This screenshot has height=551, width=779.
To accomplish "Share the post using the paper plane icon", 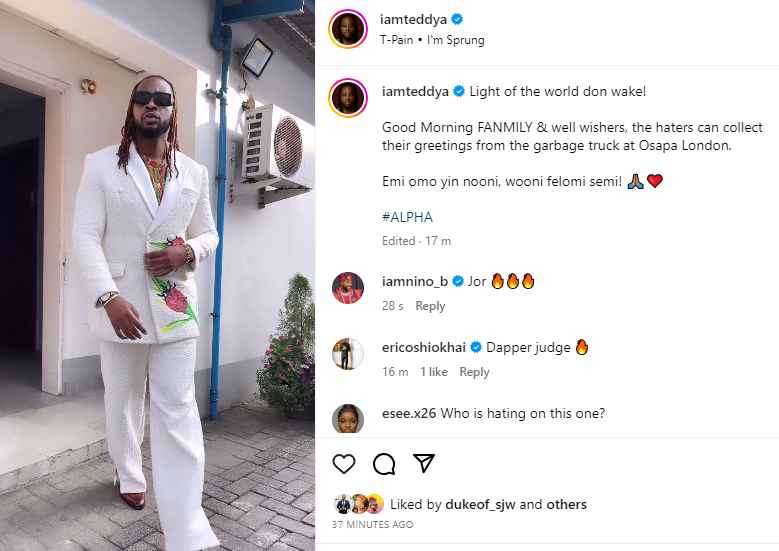I will 424,463.
